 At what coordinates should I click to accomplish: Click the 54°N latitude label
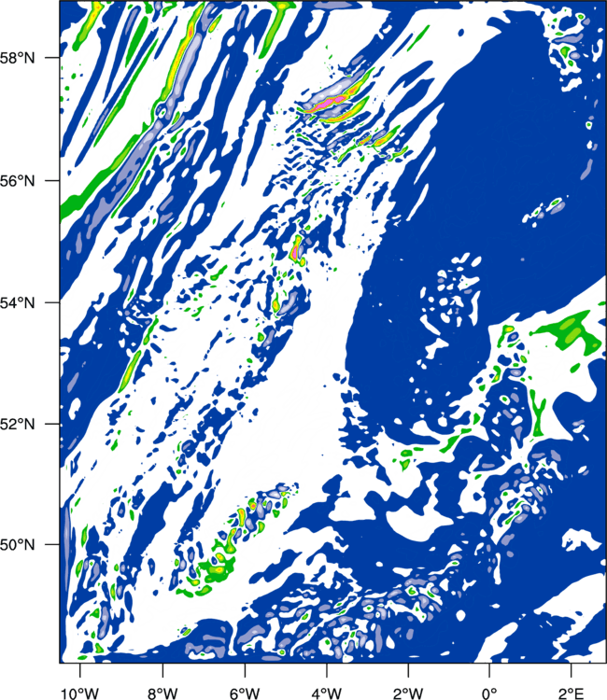pyautogui.click(x=18, y=303)
